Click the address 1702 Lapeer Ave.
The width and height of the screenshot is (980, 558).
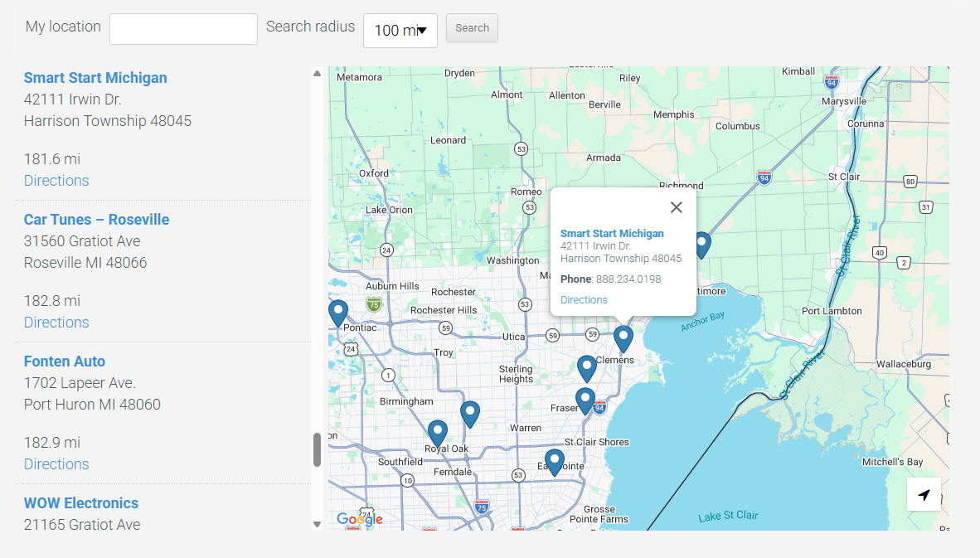(x=80, y=383)
